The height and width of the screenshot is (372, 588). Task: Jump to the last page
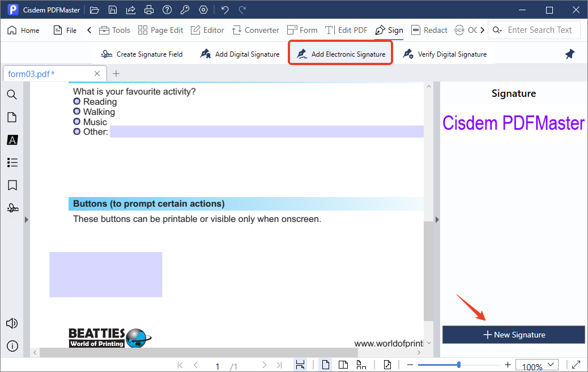point(279,365)
